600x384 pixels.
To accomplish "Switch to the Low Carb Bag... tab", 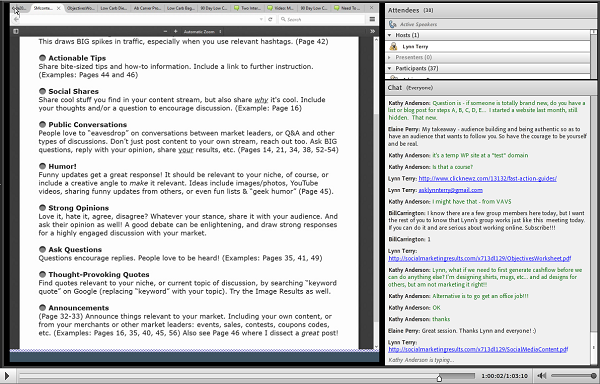I will point(181,8).
